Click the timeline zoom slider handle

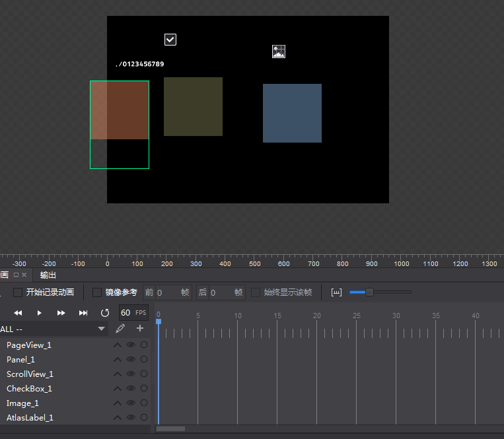point(369,292)
